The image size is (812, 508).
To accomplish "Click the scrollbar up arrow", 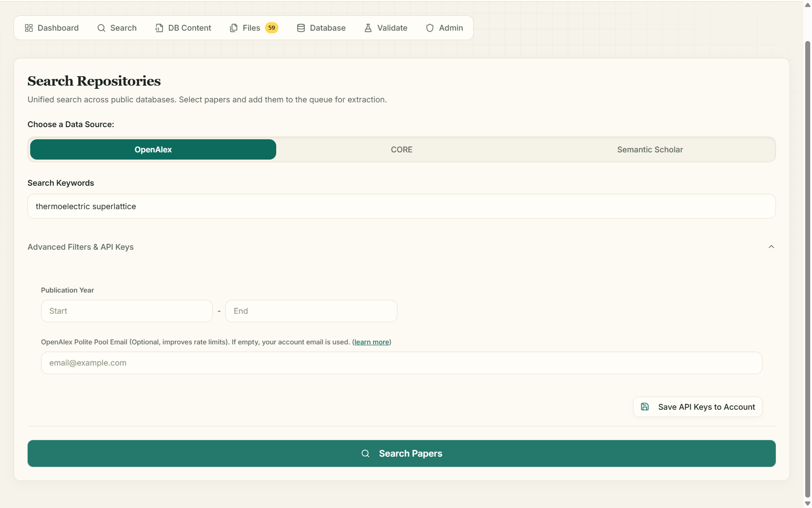I will click(807, 5).
